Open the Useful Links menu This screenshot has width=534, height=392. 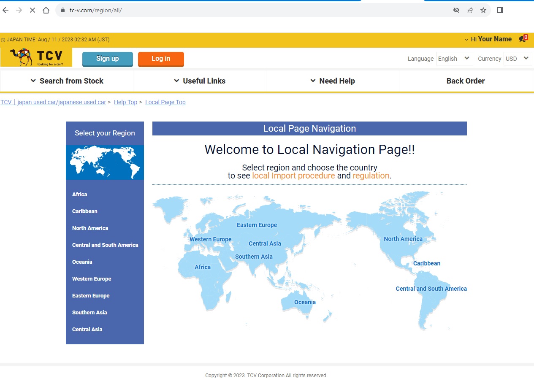click(x=200, y=81)
